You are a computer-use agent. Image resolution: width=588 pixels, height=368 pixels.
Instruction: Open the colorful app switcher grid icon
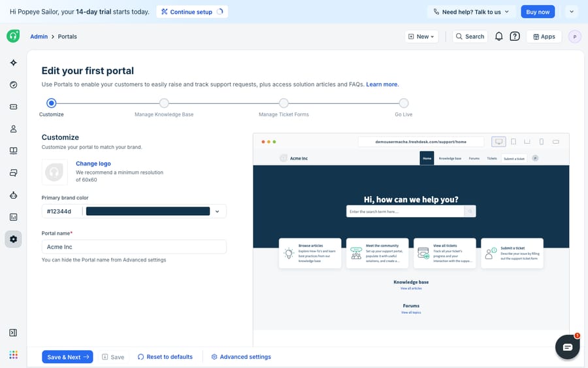coord(14,355)
